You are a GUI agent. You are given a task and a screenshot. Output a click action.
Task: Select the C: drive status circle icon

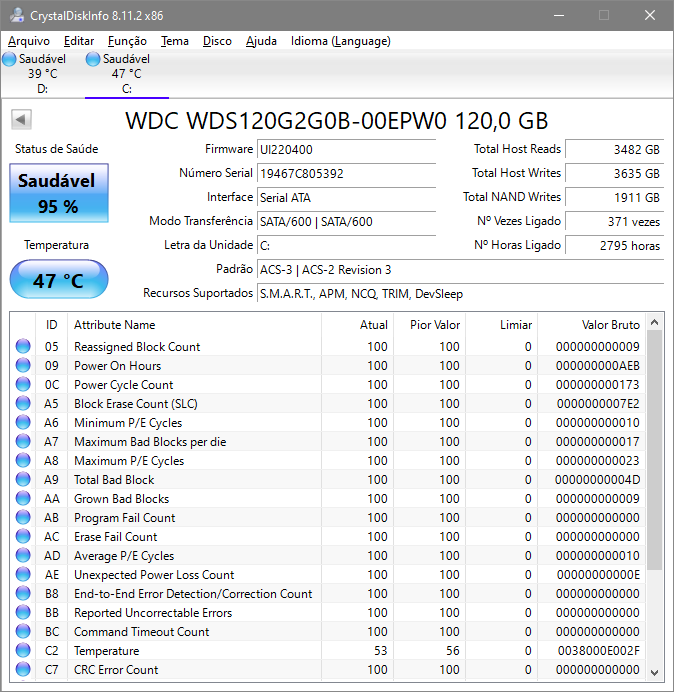click(x=93, y=59)
